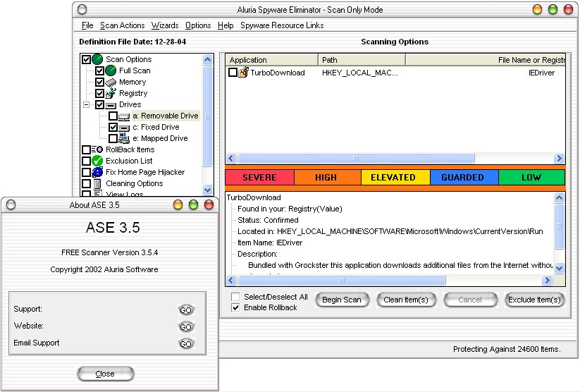Close the About ASE 3.5 dialog

pyautogui.click(x=106, y=374)
